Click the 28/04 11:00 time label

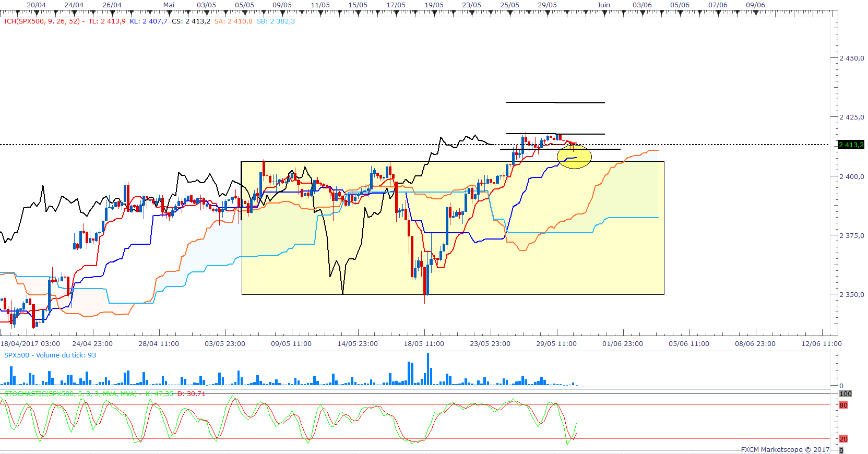(x=159, y=344)
